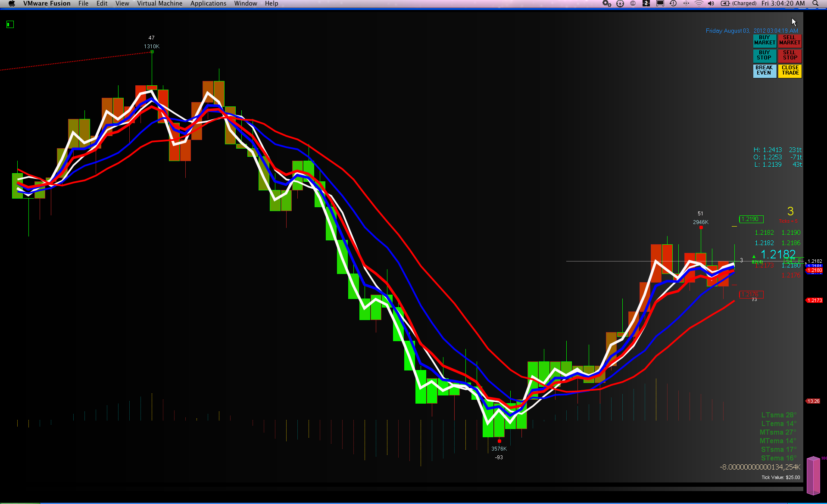Viewport: 827px width, 504px height.
Task: Click the O: 1.2253 open value
Action: (x=768, y=157)
